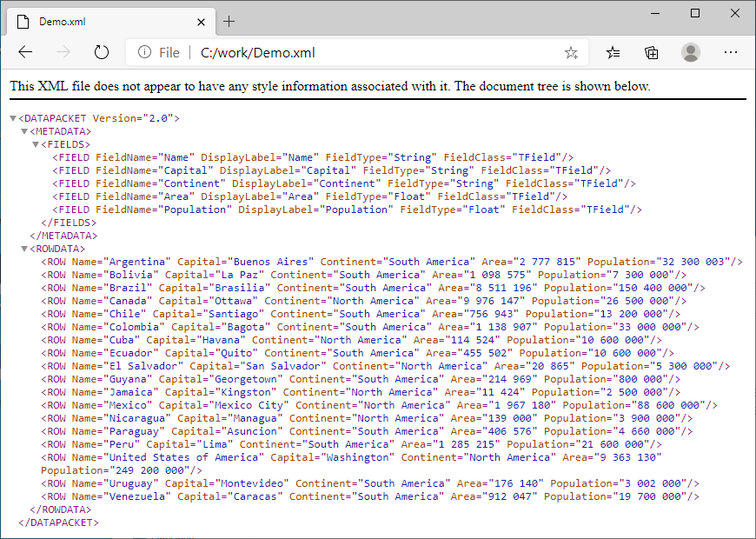
Task: Collapse the ROWDATA node
Action: coord(24,249)
